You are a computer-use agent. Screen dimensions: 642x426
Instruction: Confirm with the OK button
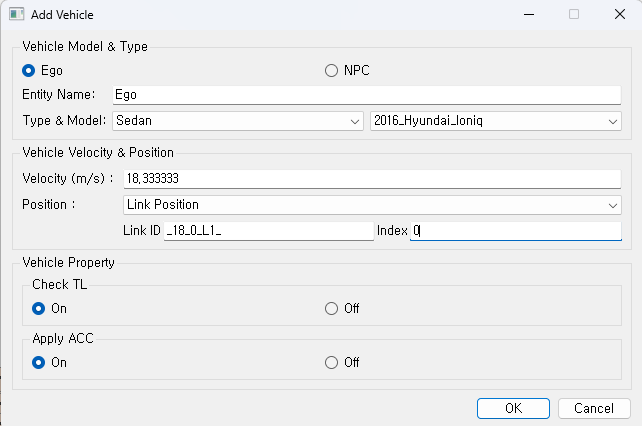pyautogui.click(x=513, y=408)
